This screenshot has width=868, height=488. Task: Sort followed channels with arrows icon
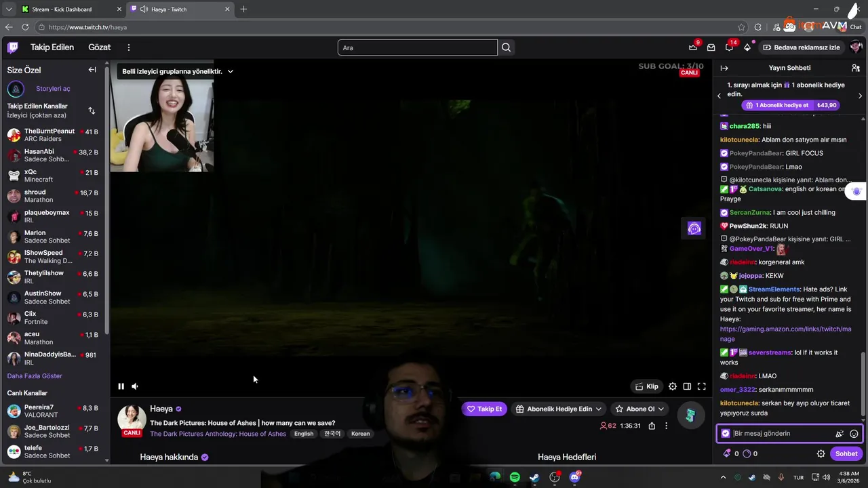[x=92, y=110]
